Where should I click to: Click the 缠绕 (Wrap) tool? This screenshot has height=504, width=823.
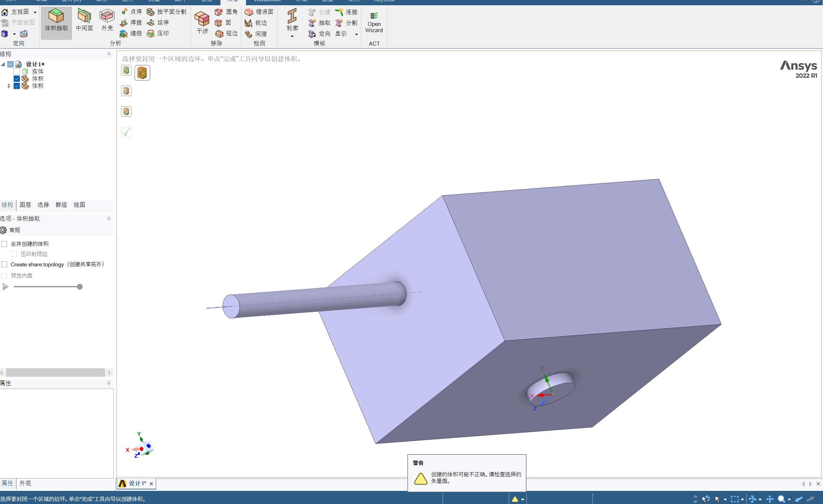point(131,33)
